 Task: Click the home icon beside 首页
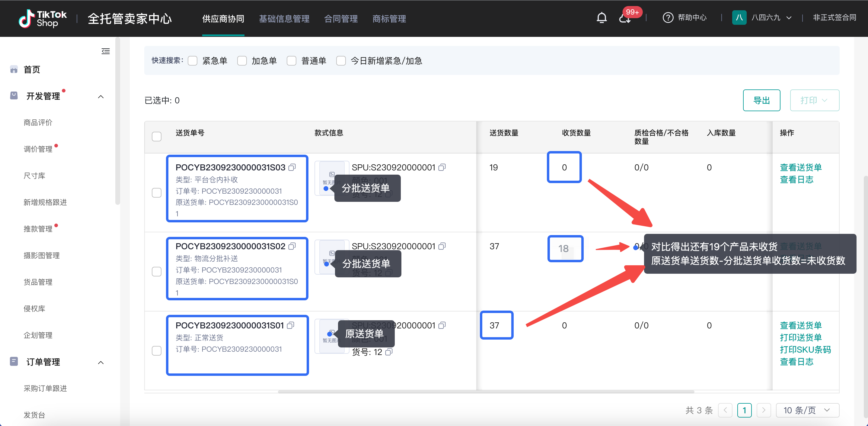pos(14,69)
